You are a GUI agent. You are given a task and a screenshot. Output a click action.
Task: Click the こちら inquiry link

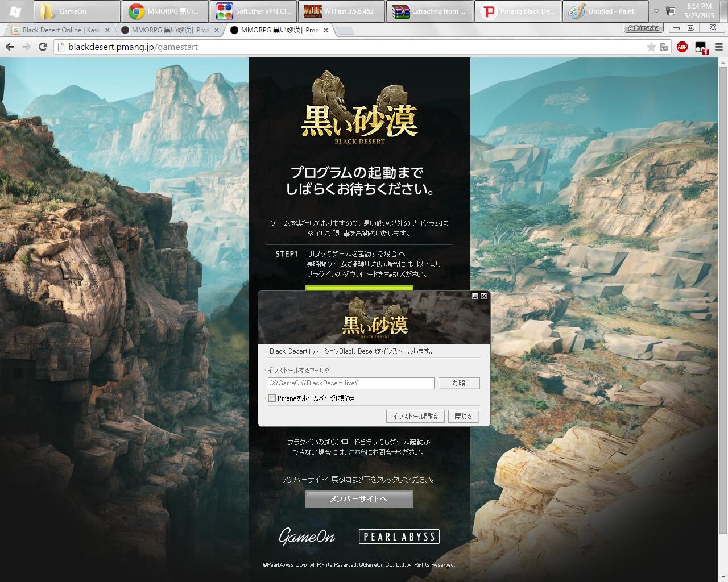pyautogui.click(x=358, y=452)
